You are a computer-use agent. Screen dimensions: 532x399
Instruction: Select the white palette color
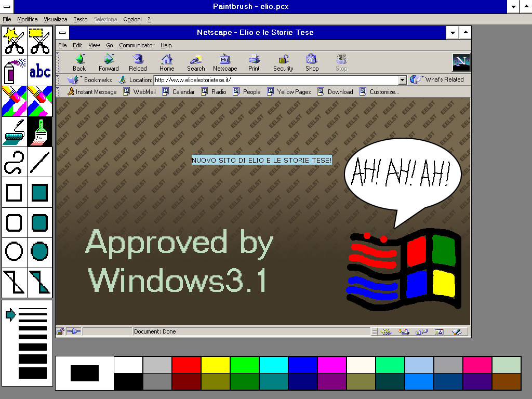(x=128, y=365)
